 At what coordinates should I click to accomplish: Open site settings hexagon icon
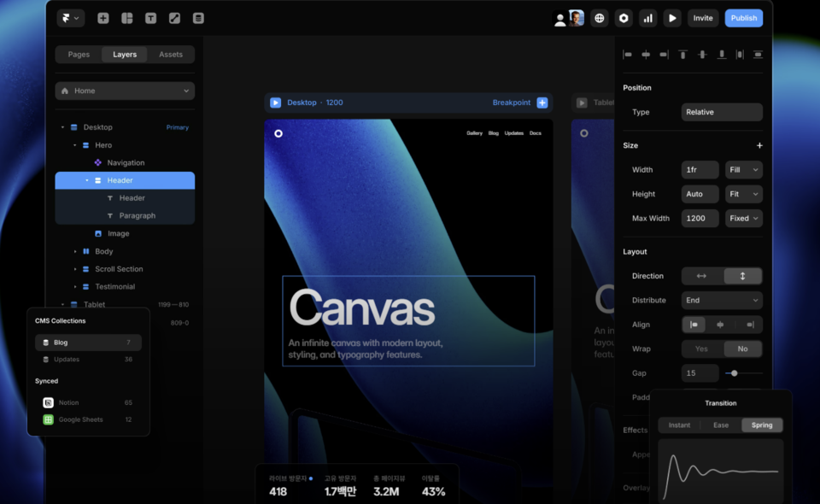(x=624, y=18)
